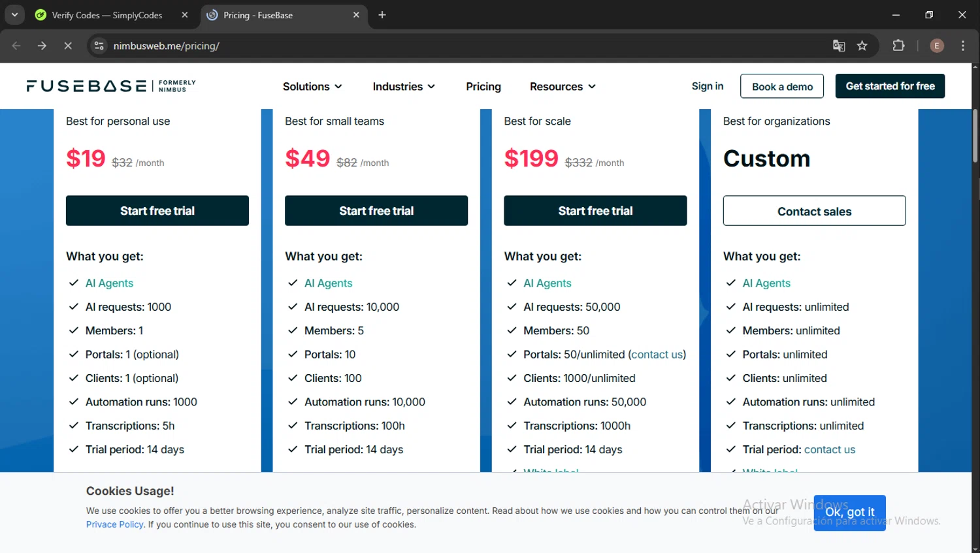Open the Privace Policy link

click(x=114, y=524)
